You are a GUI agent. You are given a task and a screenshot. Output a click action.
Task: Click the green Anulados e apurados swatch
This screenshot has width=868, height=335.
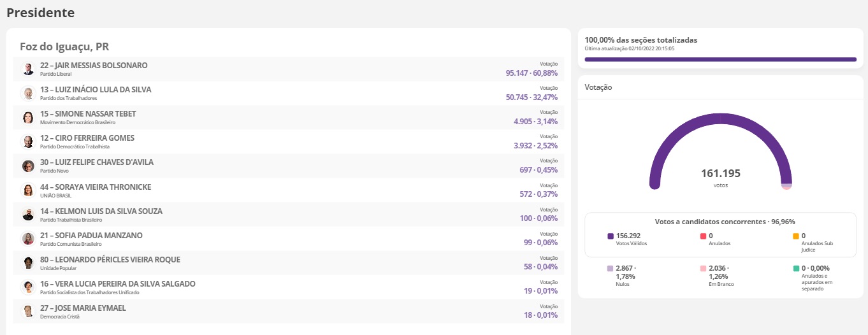click(x=796, y=269)
